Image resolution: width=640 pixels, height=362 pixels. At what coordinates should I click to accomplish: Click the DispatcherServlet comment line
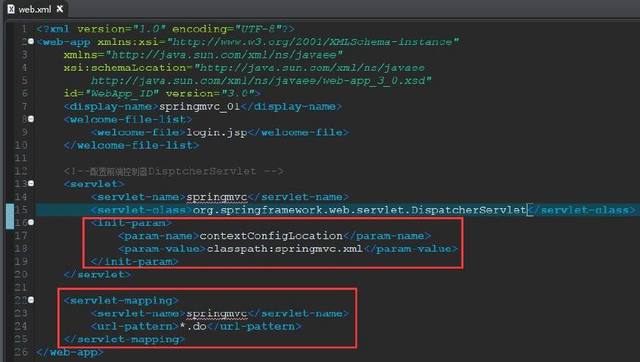(x=173, y=171)
